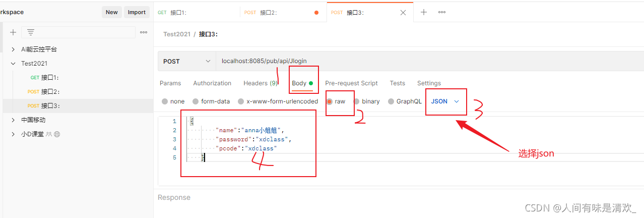
Task: Select x-www-form-urlencoded body type
Action: [x=278, y=101]
